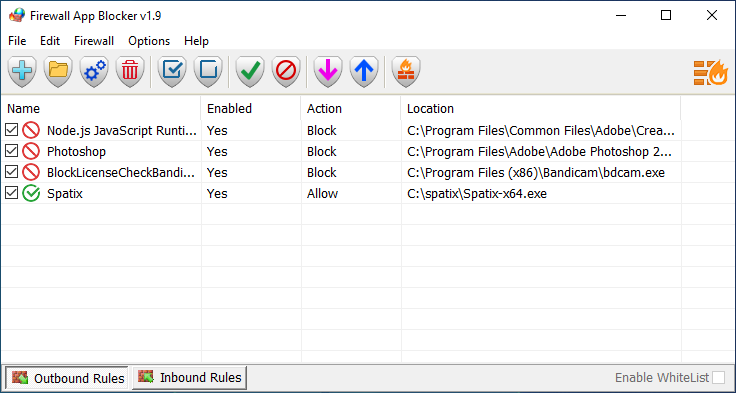Image resolution: width=736 pixels, height=393 pixels.
Task: Toggle the Spatix rule checkbox
Action: coord(11,193)
